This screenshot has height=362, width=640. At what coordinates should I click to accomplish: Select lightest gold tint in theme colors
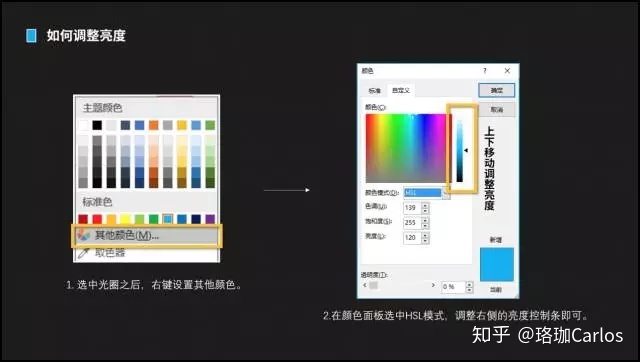(x=182, y=140)
